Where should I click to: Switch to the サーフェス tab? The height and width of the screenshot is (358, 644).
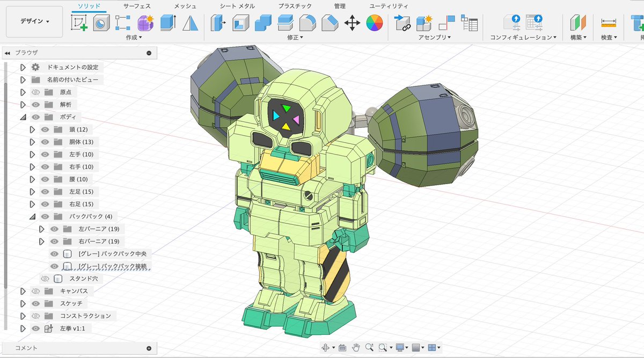point(137,6)
